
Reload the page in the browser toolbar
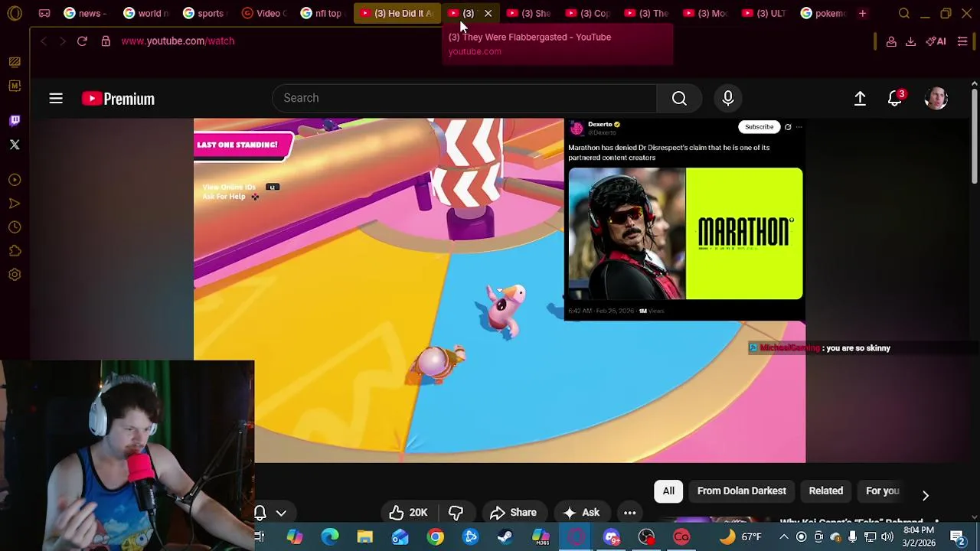click(x=82, y=41)
